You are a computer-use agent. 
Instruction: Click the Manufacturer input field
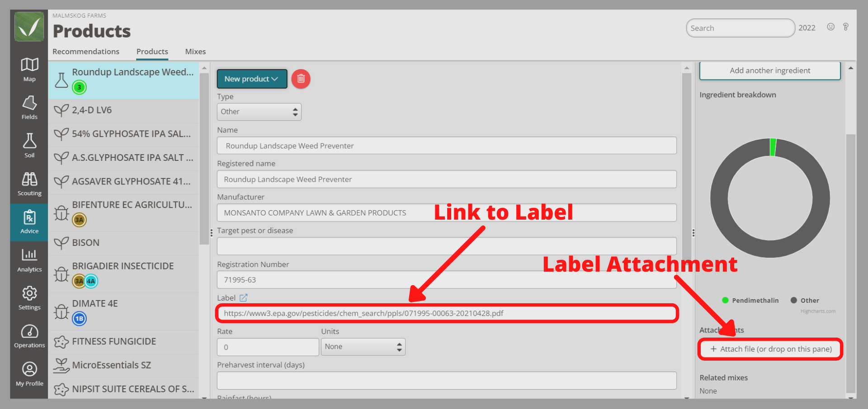click(x=447, y=212)
